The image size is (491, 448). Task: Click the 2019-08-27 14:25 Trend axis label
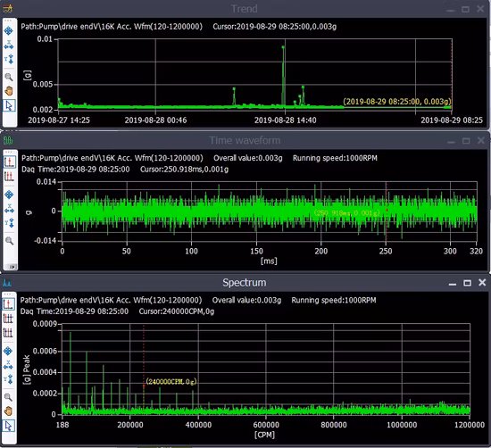[59, 120]
